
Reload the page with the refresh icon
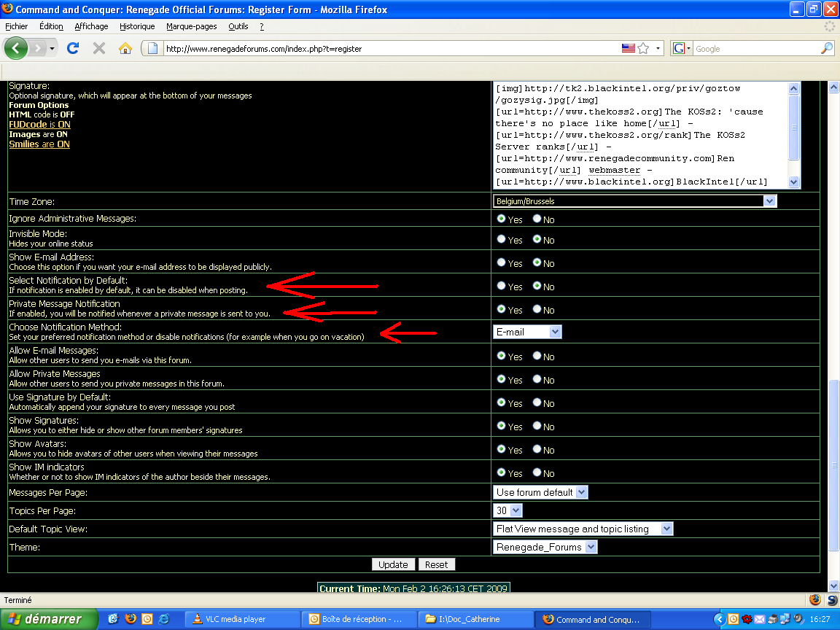click(72, 48)
